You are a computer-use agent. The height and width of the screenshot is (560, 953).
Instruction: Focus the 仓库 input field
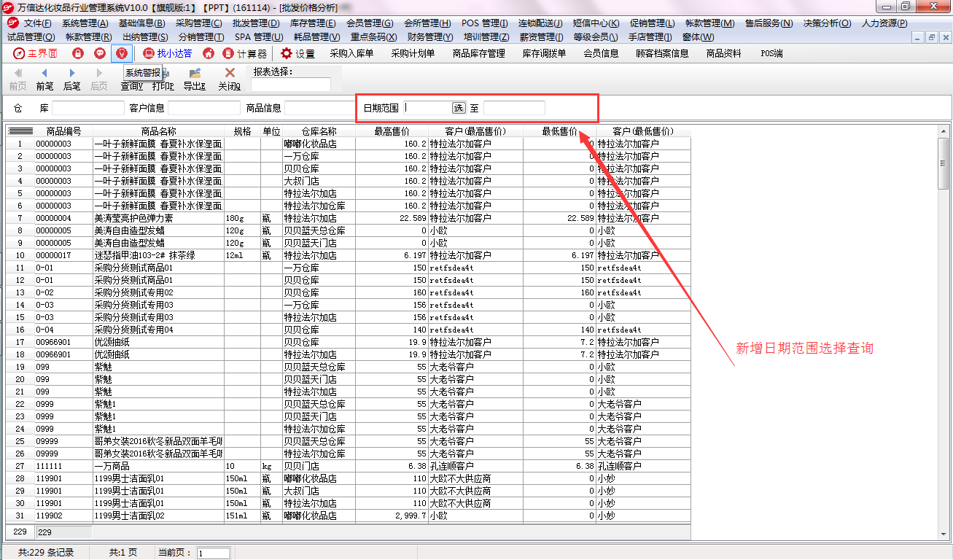pos(88,108)
